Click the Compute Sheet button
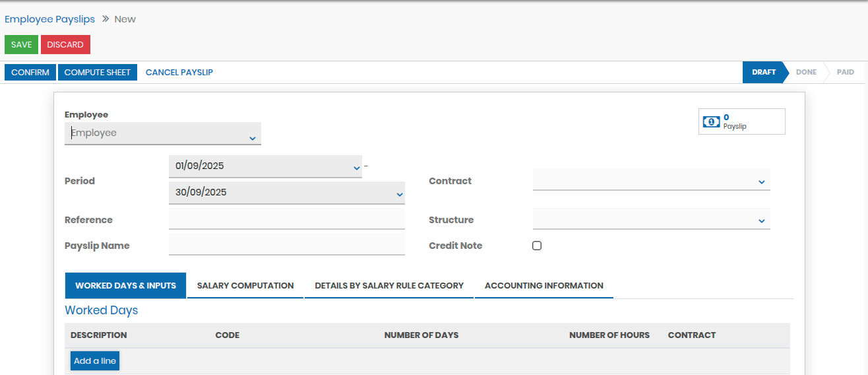The width and height of the screenshot is (868, 375). coord(98,73)
